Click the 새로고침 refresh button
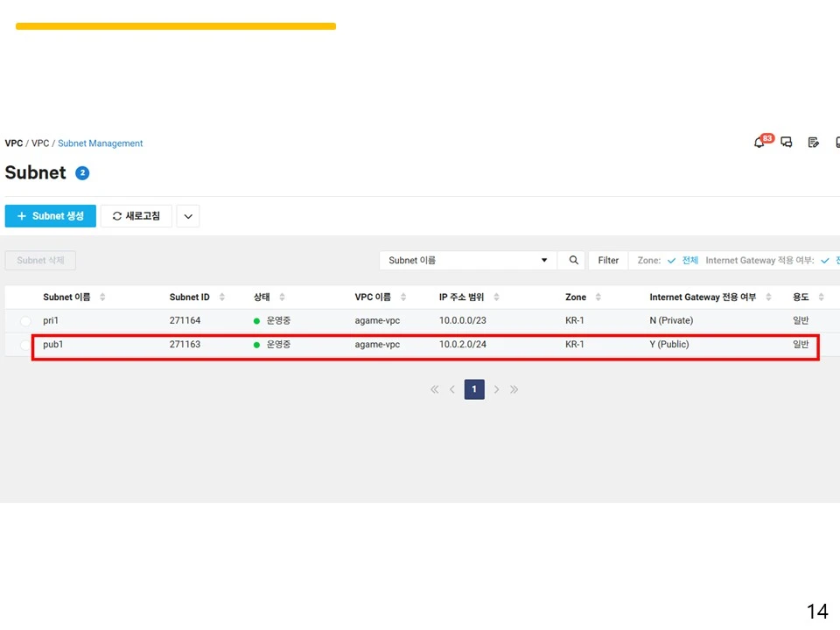Image resolution: width=840 pixels, height=630 pixels. (136, 216)
